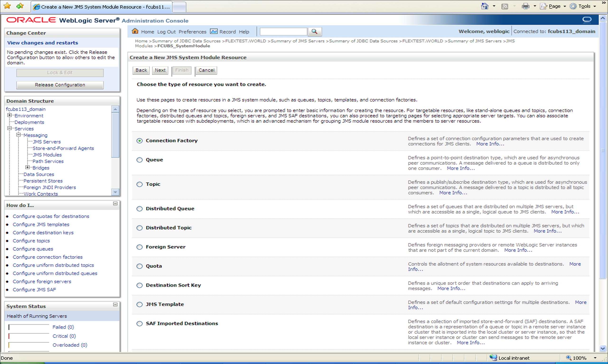Screen dimensions: 608x364
Task: Expand the Environment tree node
Action: point(9,115)
